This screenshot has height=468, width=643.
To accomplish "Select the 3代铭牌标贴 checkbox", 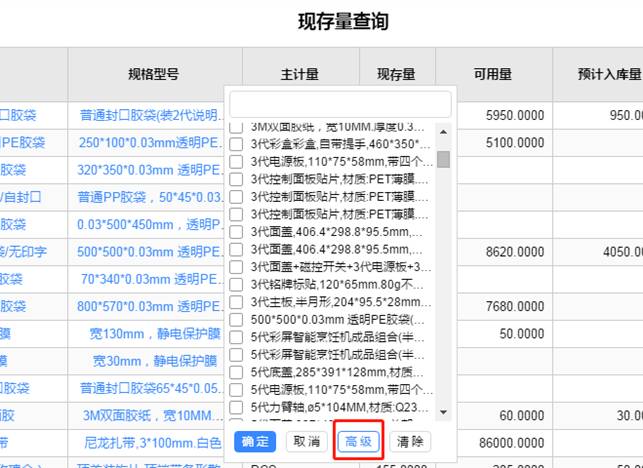I will 236,284.
